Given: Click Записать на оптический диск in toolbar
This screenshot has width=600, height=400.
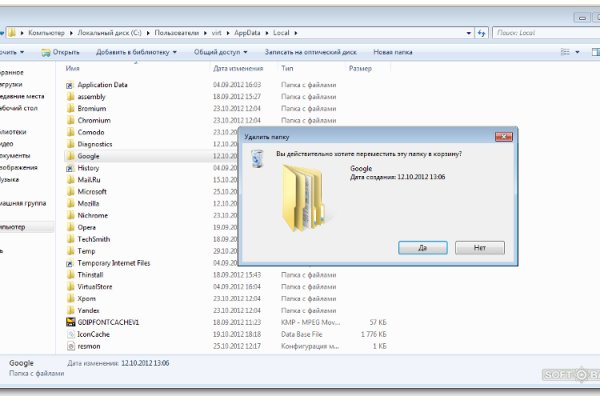Looking at the screenshot, I should click(x=312, y=51).
